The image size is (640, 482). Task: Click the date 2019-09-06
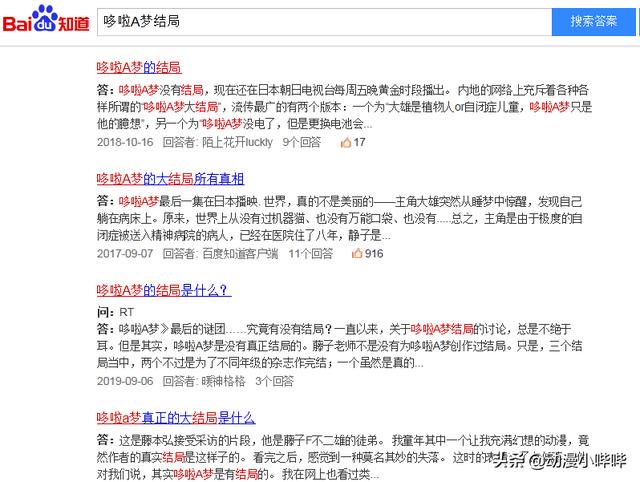[x=125, y=381]
